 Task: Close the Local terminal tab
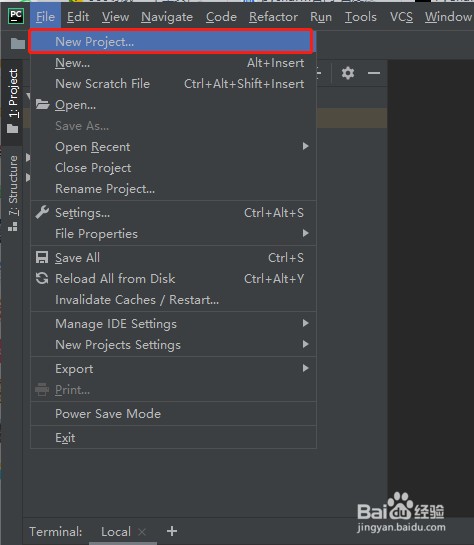click(141, 531)
